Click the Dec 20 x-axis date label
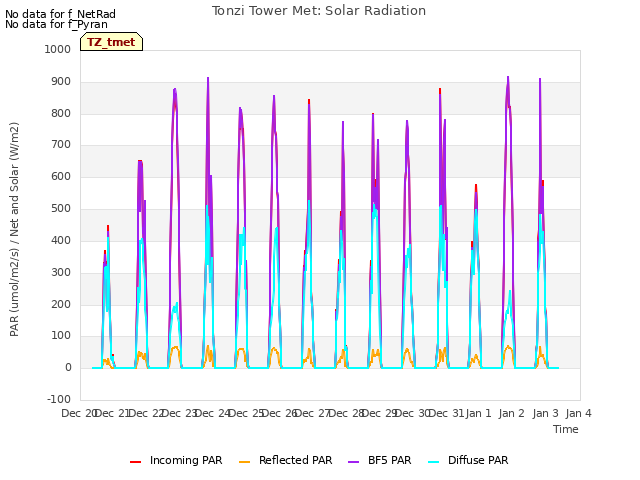 click(79, 413)
